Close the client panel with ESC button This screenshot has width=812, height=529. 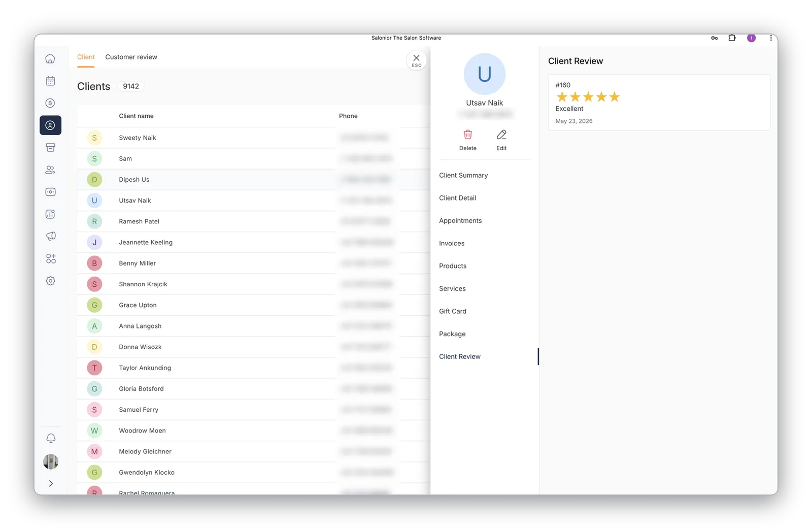(416, 60)
